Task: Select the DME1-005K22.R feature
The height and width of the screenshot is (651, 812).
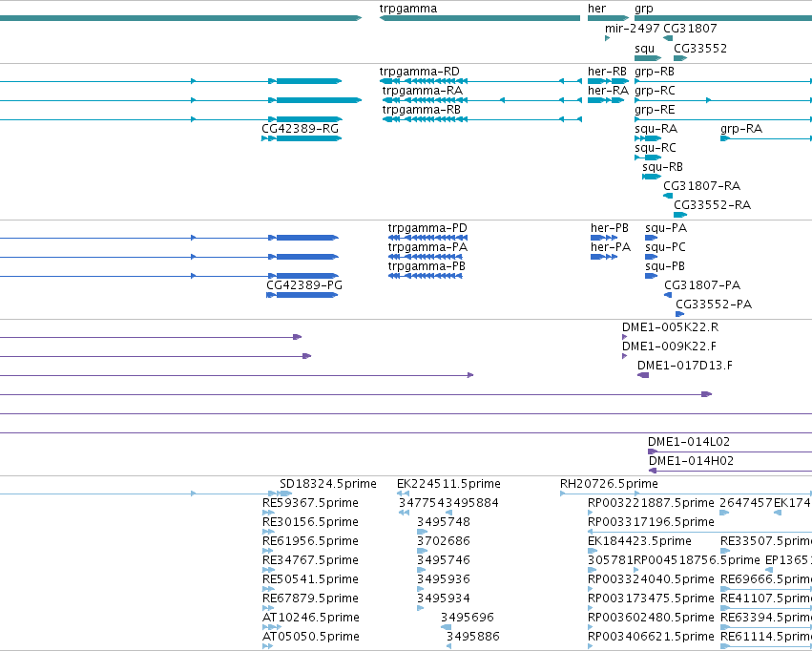Action: 625,337
